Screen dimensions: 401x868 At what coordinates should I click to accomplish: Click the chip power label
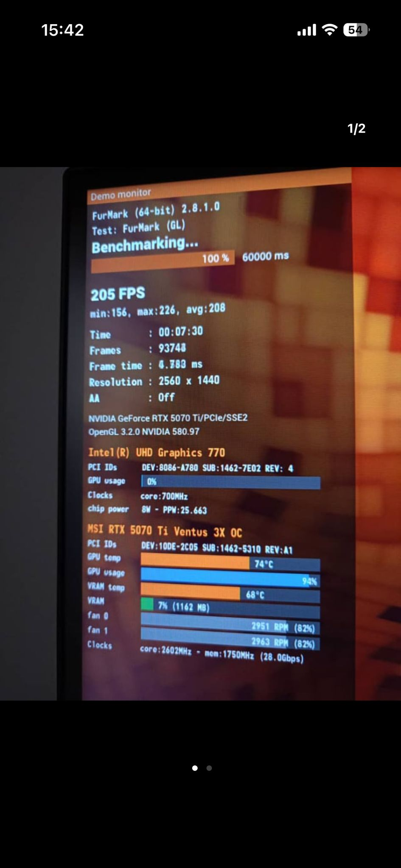point(108,509)
